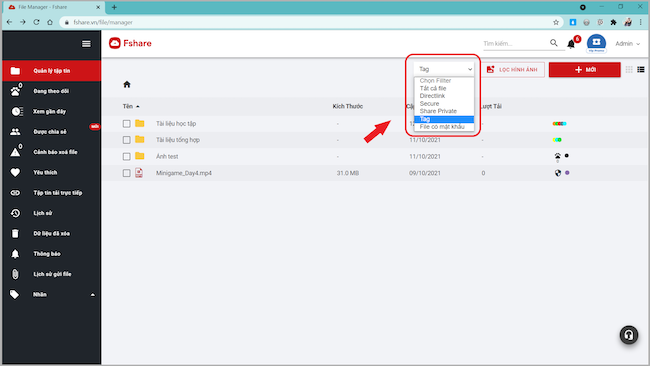Open support headset chat button
This screenshot has height=366, width=650.
(629, 335)
